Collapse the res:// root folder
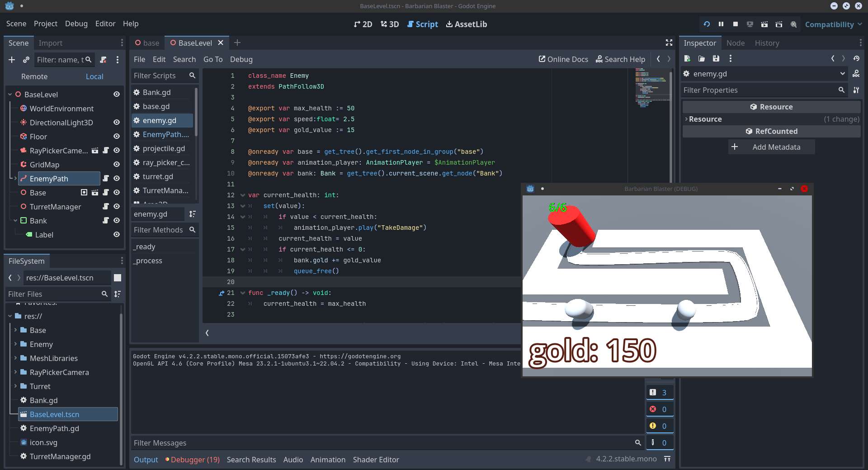Image resolution: width=868 pixels, height=470 pixels. pyautogui.click(x=10, y=316)
